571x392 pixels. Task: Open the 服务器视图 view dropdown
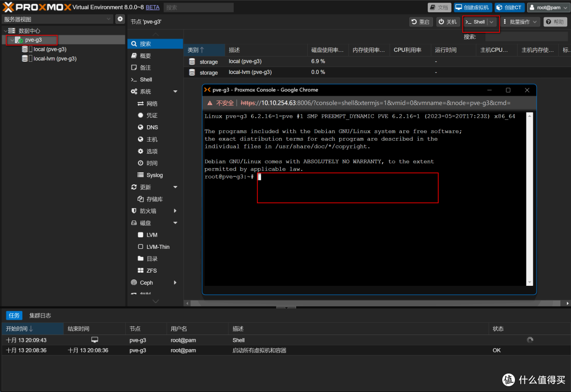(x=108, y=20)
